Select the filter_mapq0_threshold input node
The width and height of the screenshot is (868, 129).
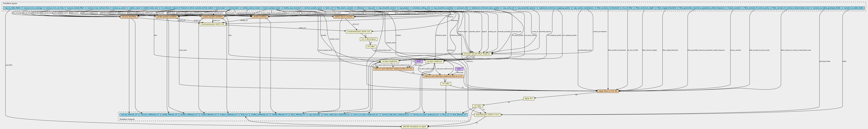[666, 8]
